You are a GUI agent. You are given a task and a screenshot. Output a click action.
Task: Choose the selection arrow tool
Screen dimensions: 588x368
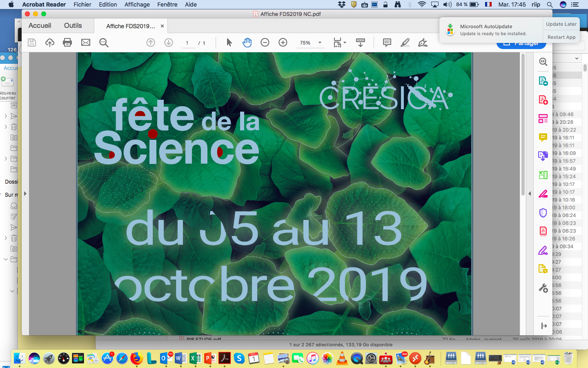point(229,43)
